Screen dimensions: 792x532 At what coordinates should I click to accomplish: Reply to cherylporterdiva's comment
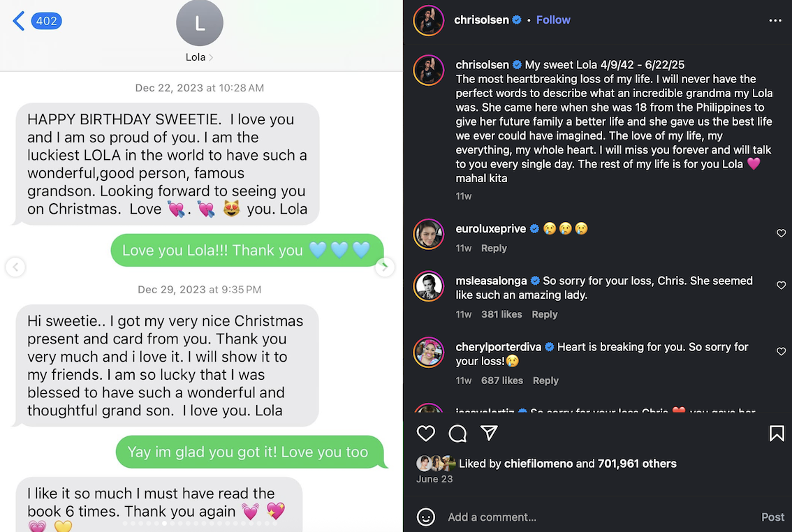tap(545, 380)
